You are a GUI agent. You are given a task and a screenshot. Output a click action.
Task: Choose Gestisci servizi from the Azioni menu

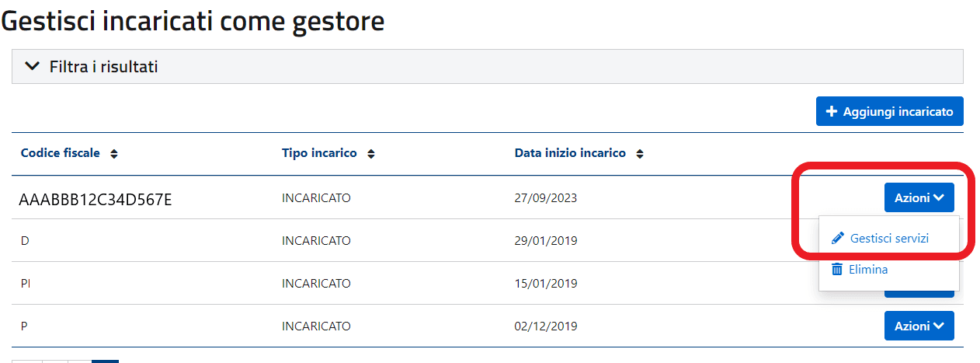[x=889, y=239]
